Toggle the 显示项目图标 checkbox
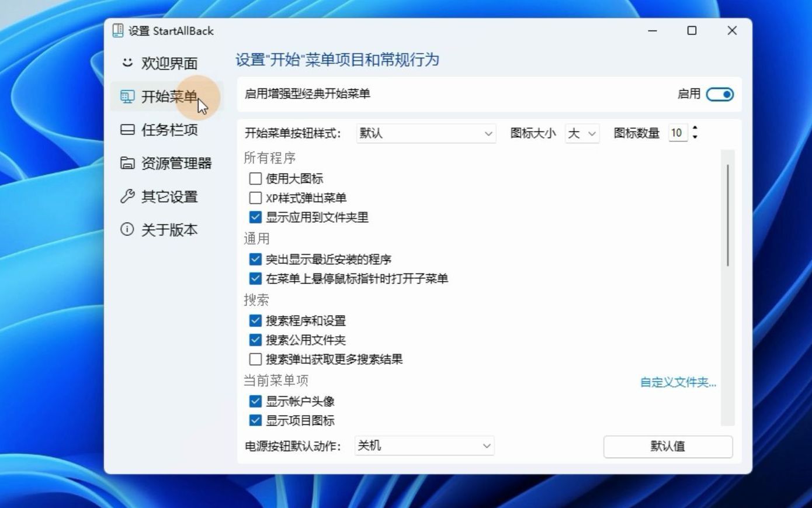This screenshot has height=508, width=812. [x=255, y=420]
